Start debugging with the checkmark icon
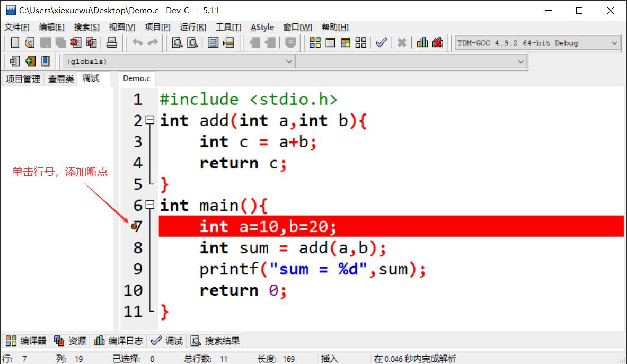This screenshot has width=627, height=364. point(381,42)
